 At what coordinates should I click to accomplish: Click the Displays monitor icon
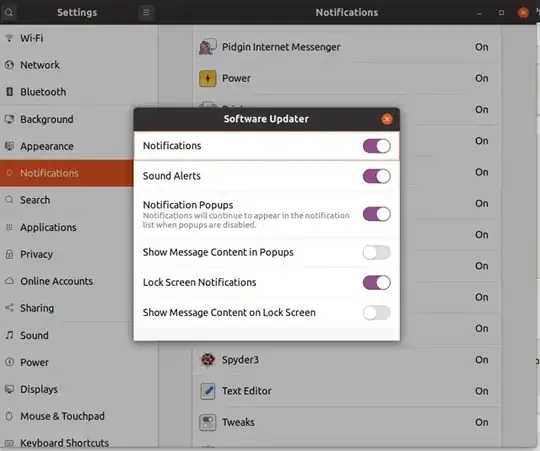pos(9,389)
